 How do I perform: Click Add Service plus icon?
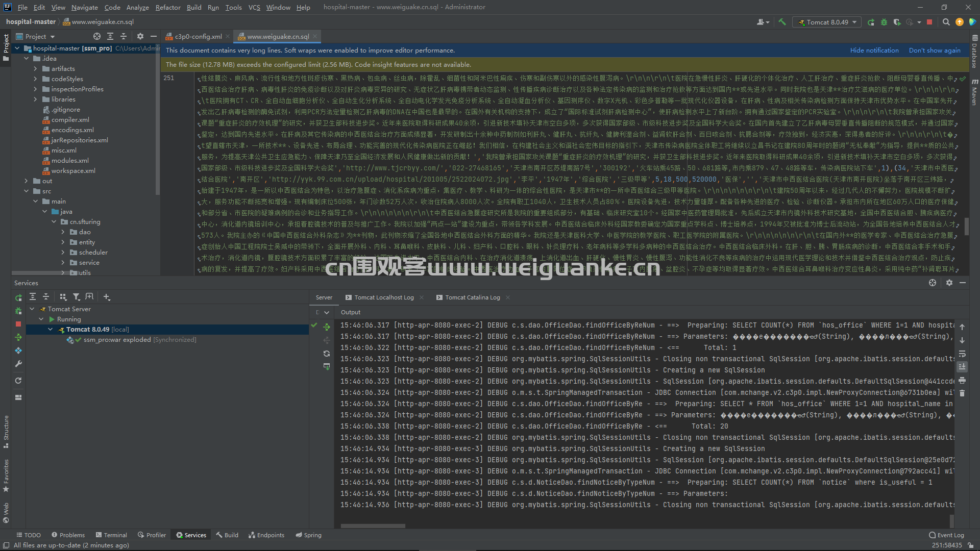click(107, 296)
